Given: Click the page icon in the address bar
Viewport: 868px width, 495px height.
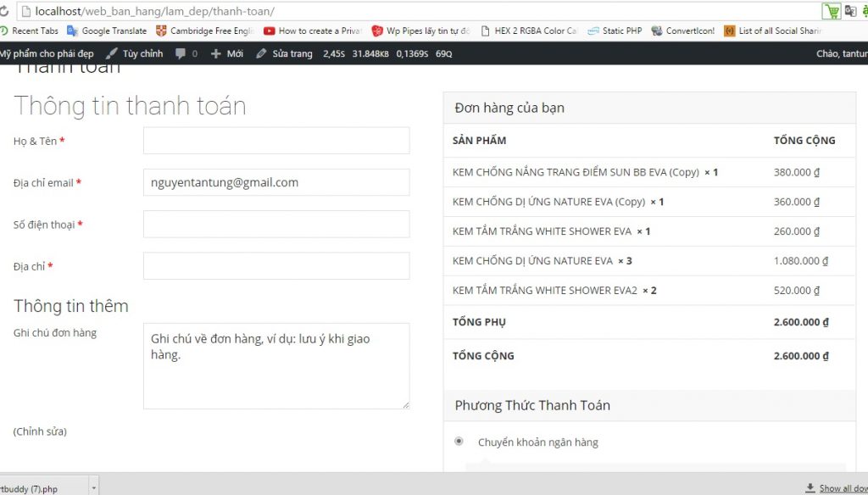Looking at the screenshot, I should click(x=25, y=11).
